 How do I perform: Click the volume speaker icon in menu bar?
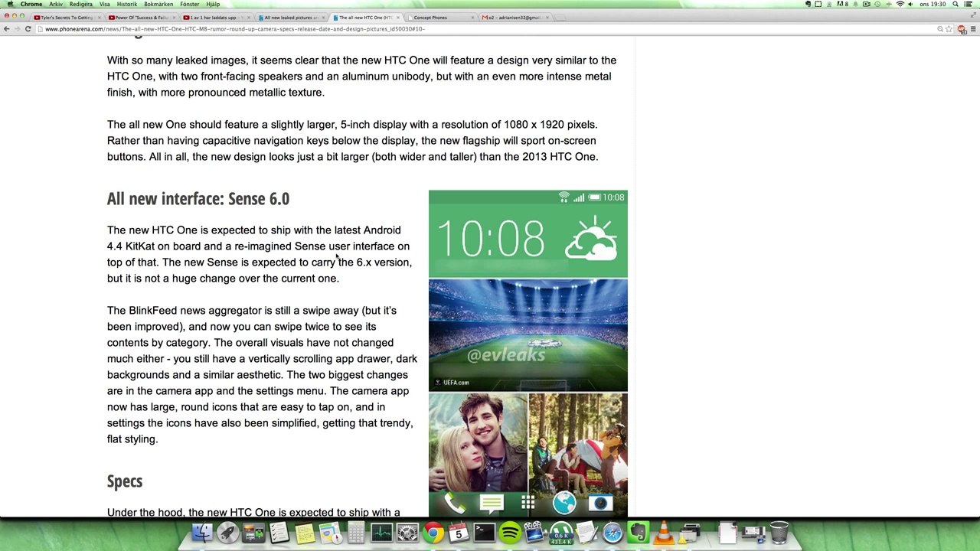point(911,4)
